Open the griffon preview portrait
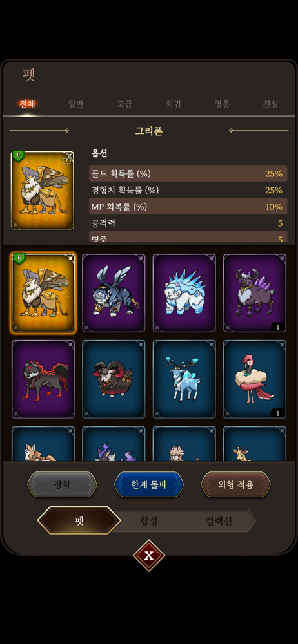The width and height of the screenshot is (298, 644). (x=43, y=190)
